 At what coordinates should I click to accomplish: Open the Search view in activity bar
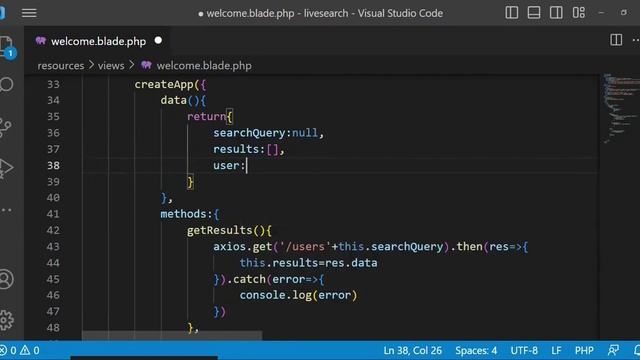click(x=7, y=84)
